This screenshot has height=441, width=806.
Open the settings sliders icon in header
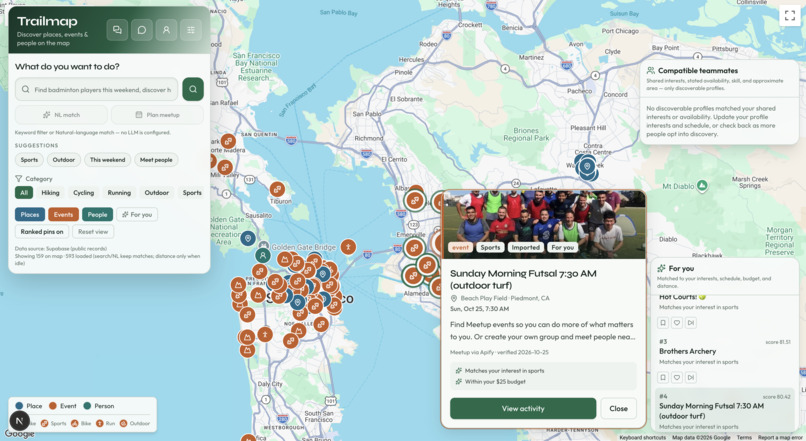pyautogui.click(x=191, y=30)
